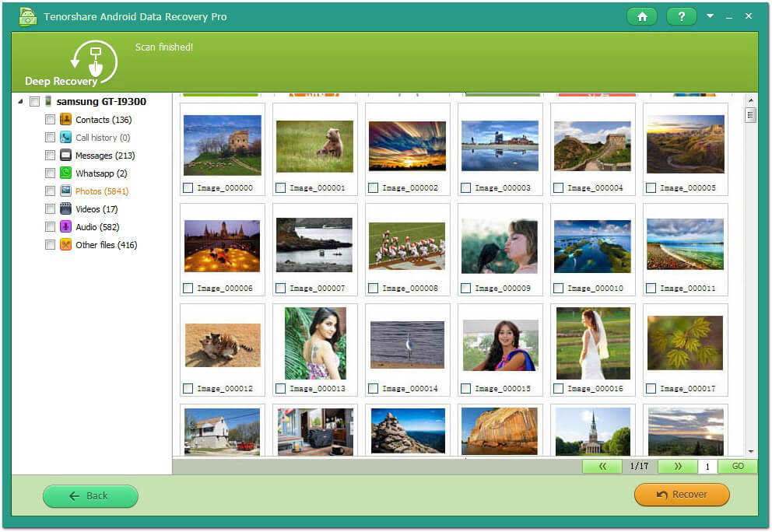Select the Image_000009 girl and bird thumbnail
This screenshot has width=772, height=532.
point(500,246)
